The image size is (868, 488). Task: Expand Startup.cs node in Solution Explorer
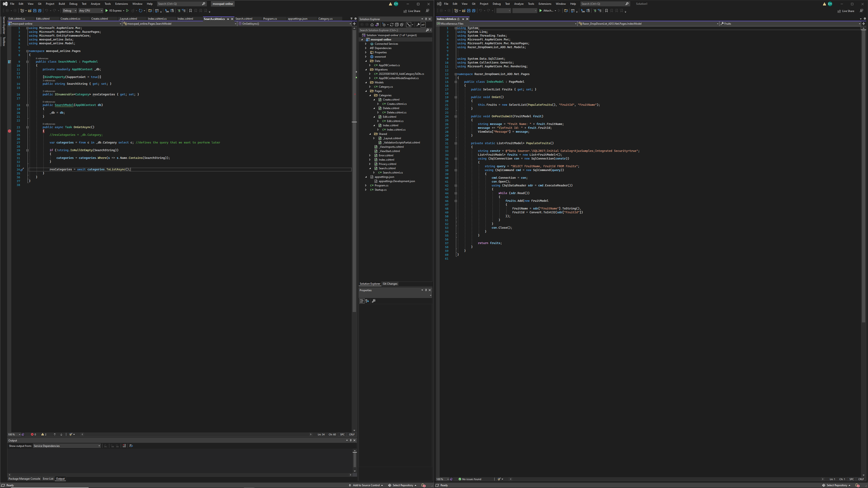coord(366,190)
